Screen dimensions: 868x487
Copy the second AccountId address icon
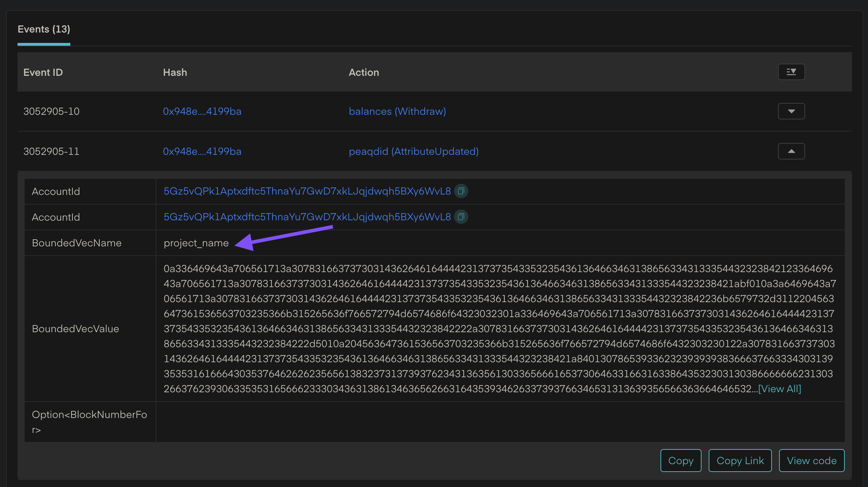point(461,217)
